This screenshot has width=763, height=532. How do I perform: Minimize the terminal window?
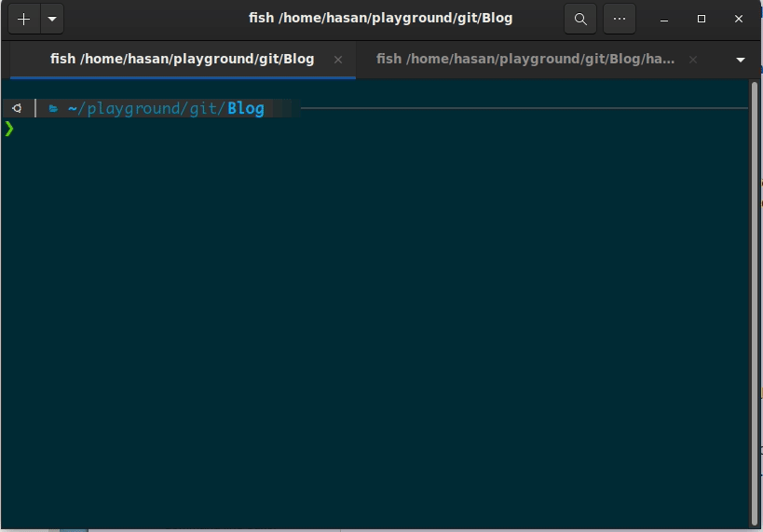[663, 19]
